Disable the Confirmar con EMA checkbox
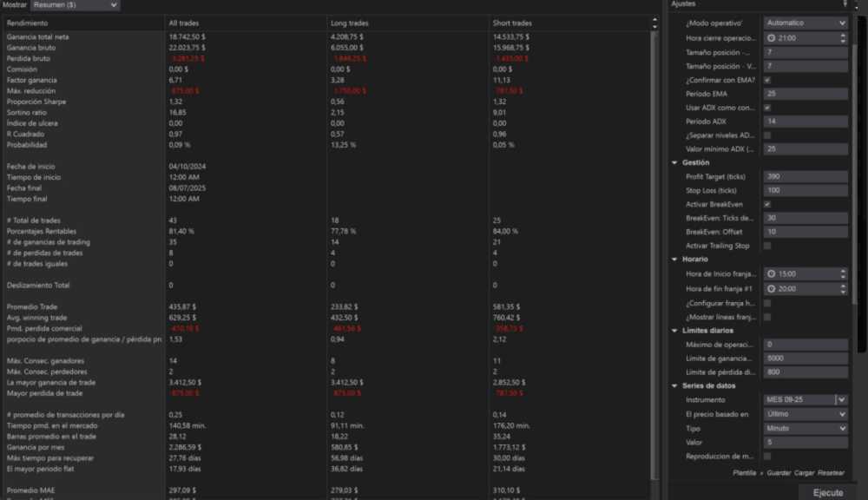Viewport: 868px width, 500px height. point(767,80)
